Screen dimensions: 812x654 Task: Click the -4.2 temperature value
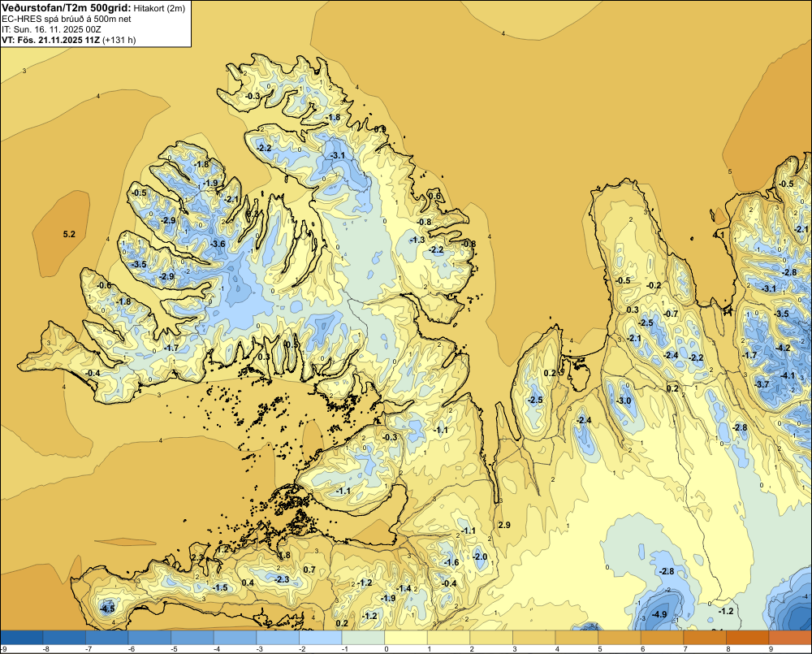click(783, 348)
